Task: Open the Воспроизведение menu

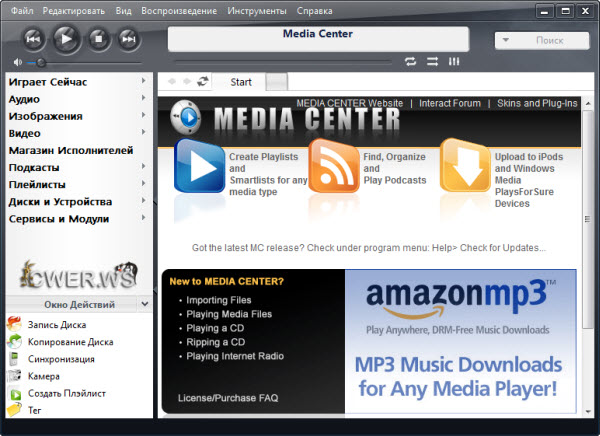Action: [x=179, y=11]
